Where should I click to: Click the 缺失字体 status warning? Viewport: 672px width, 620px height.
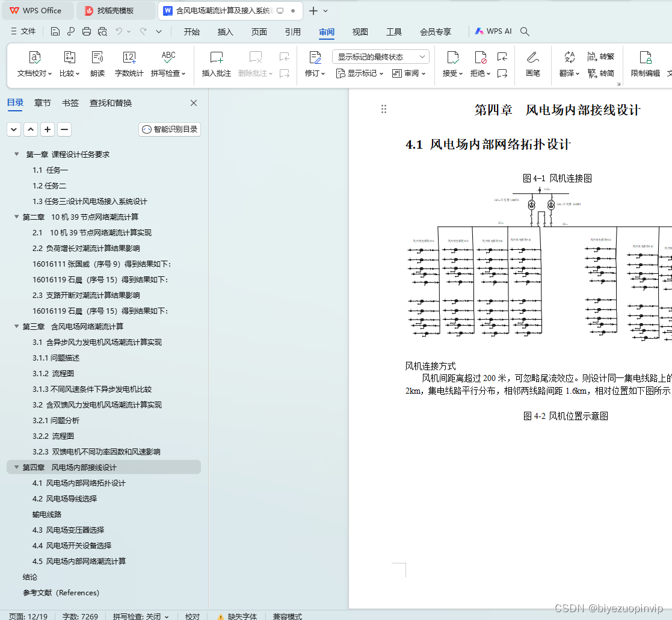pyautogui.click(x=237, y=616)
